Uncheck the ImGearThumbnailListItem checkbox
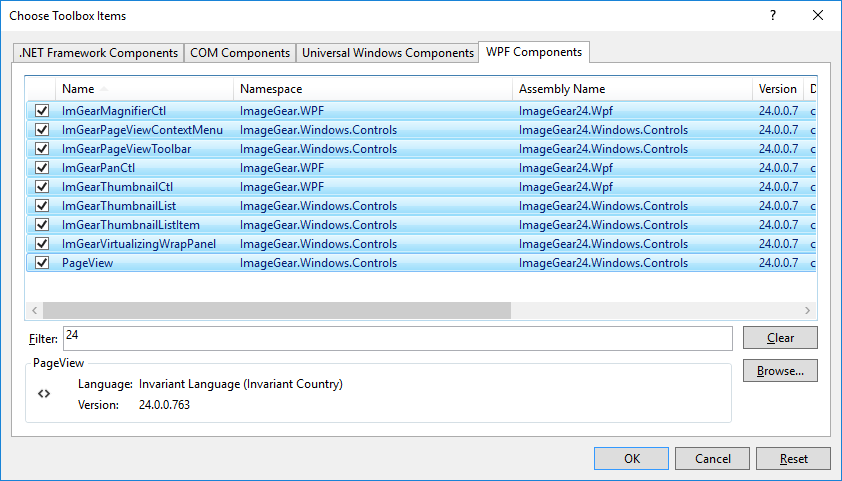Viewport: 842px width, 481px height. (42, 224)
